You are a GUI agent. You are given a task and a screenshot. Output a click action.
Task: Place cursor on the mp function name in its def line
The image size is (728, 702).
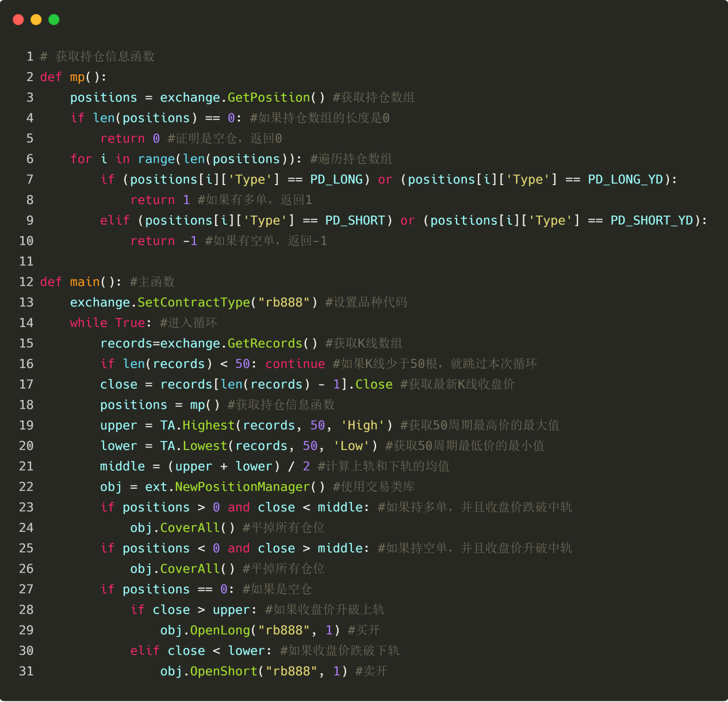(x=77, y=77)
